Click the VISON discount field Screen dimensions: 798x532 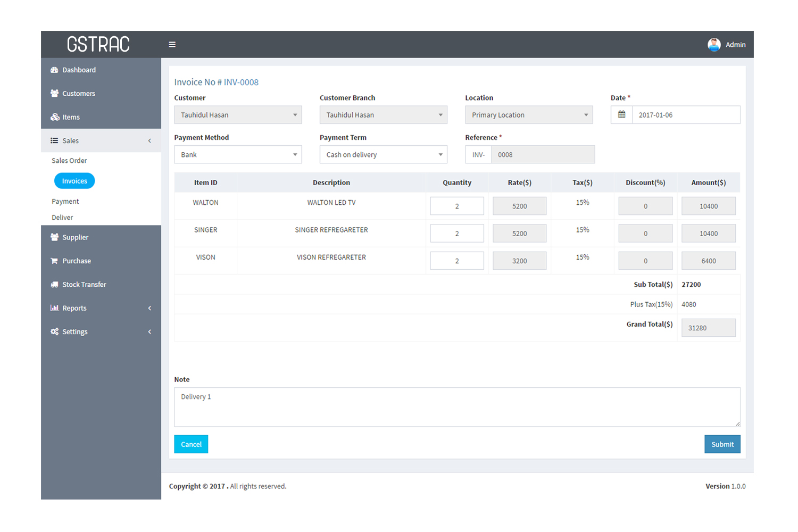[x=646, y=261]
